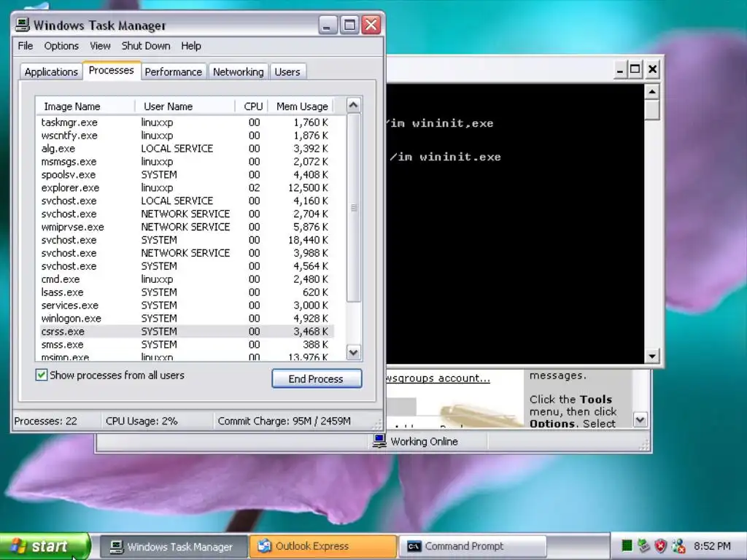Click the Working Online status text
Viewport: 747px width, 560px height.
click(x=424, y=441)
